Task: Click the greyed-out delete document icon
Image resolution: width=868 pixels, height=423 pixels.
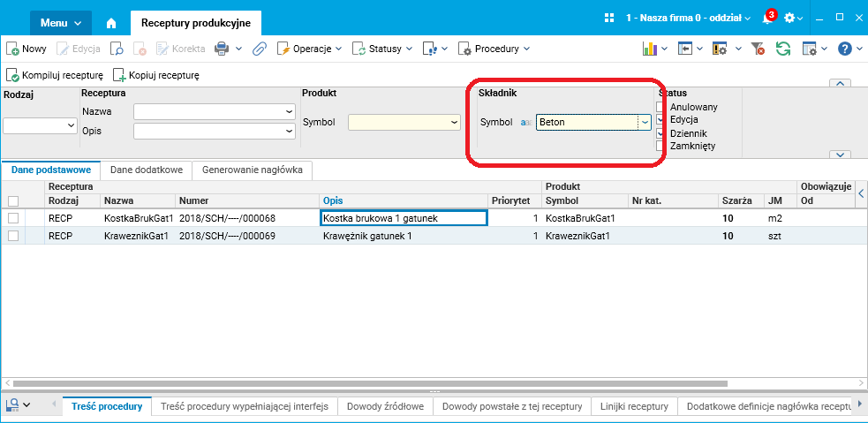Action: coord(140,49)
